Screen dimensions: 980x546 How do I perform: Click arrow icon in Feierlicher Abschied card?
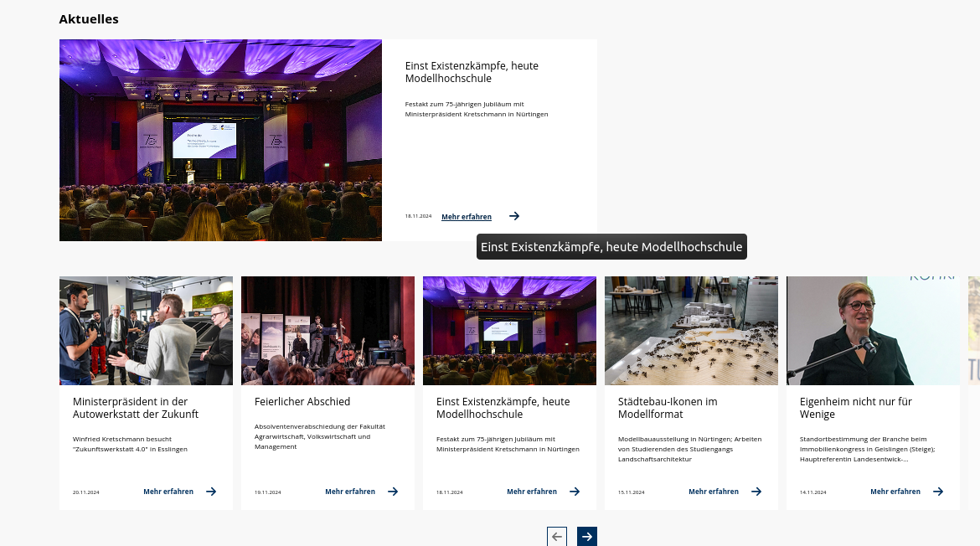pos(393,492)
